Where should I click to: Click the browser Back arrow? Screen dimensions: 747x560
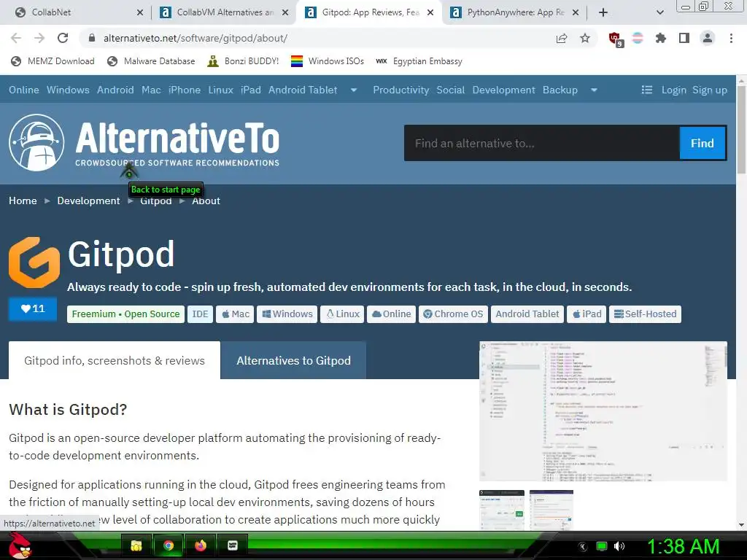16,38
